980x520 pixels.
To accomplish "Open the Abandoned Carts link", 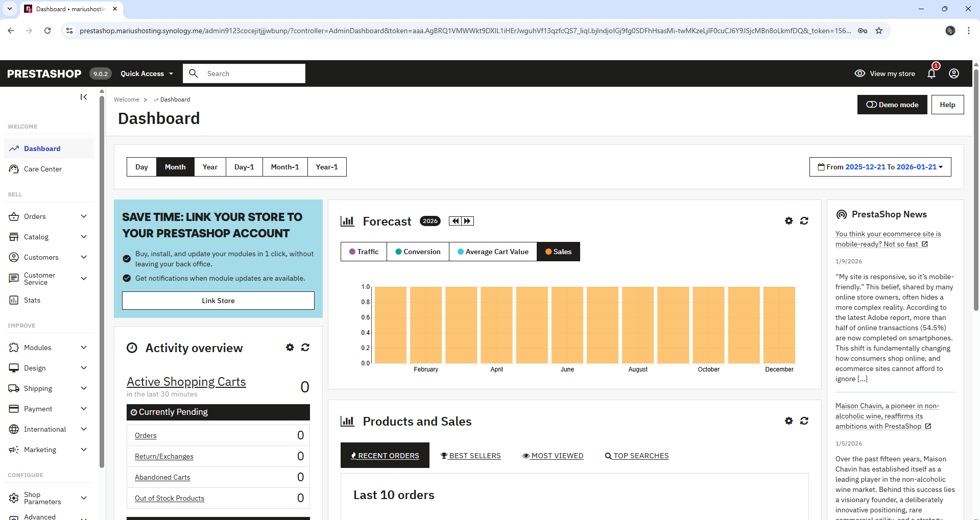I will click(162, 477).
